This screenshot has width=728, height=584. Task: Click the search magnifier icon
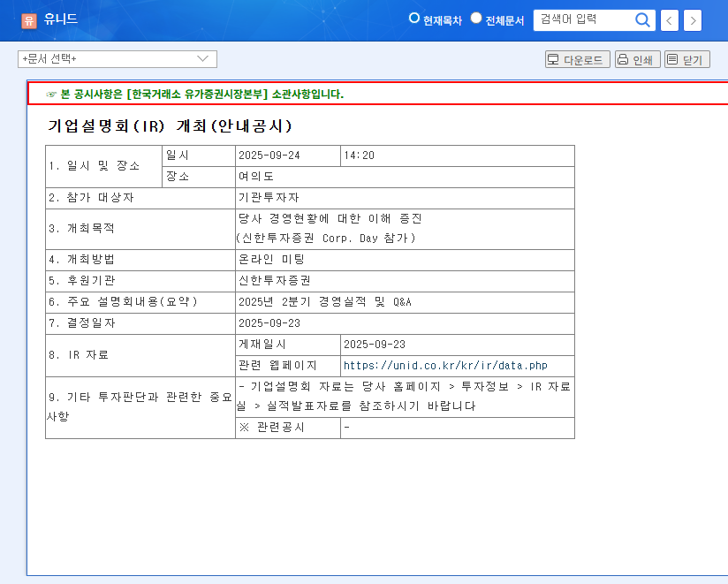[643, 19]
